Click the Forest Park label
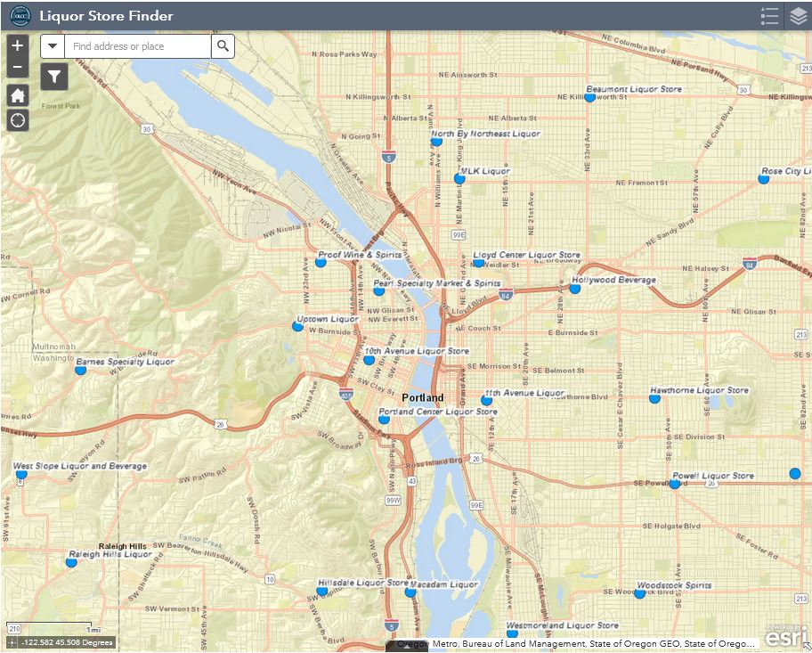The height and width of the screenshot is (653, 812). pyautogui.click(x=61, y=106)
